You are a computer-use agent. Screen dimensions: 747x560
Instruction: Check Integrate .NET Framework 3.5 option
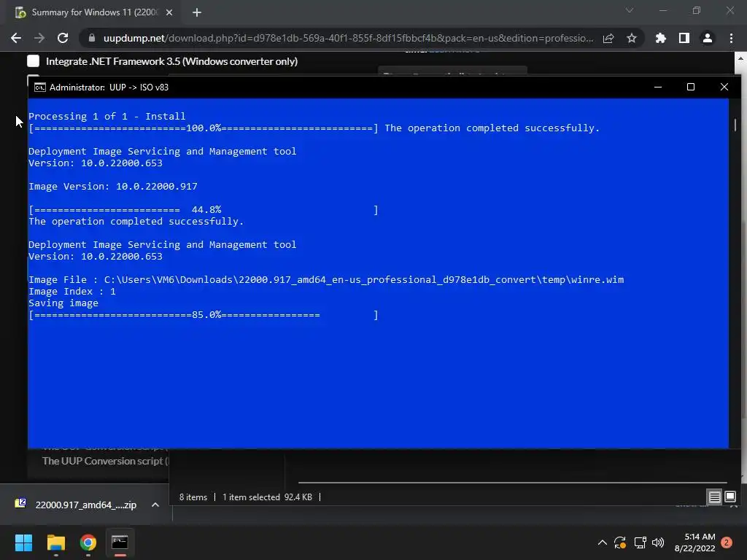coord(34,61)
